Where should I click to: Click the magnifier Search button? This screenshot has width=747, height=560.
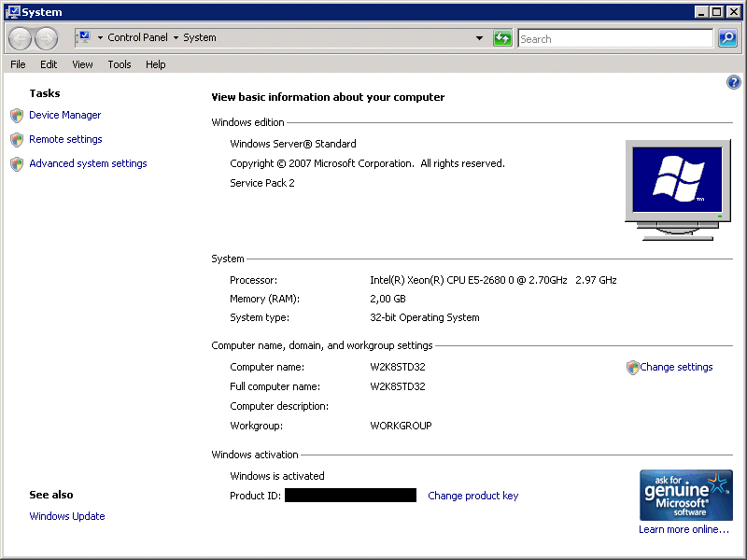tap(727, 38)
